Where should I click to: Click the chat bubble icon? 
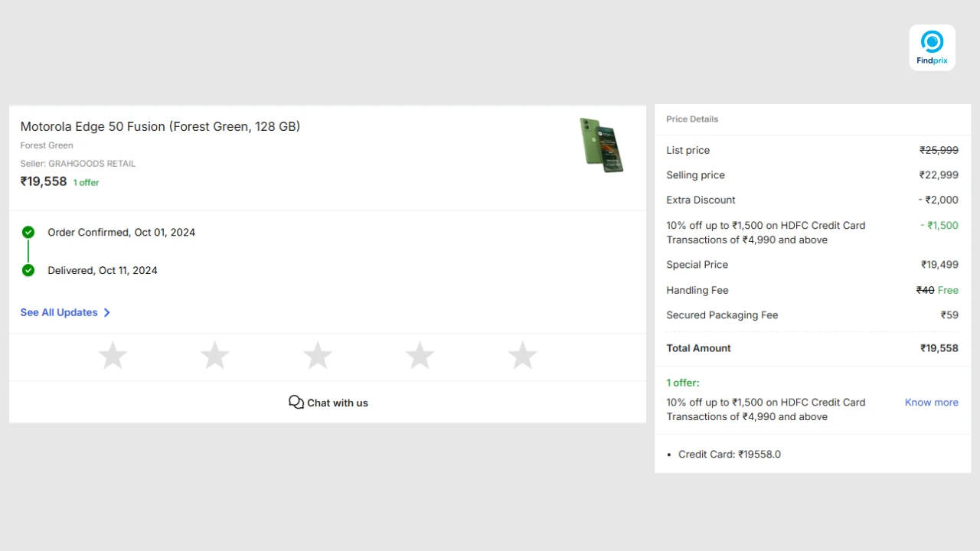click(296, 403)
